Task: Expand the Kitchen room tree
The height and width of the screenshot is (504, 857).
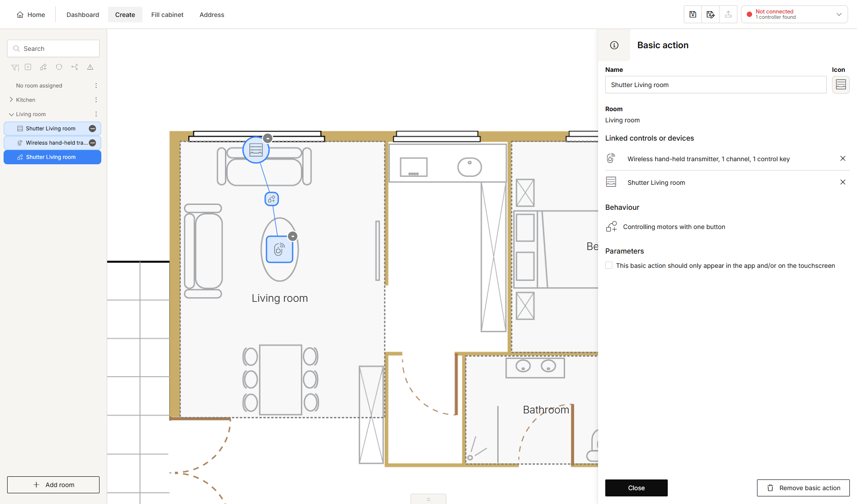Action: pos(11,100)
